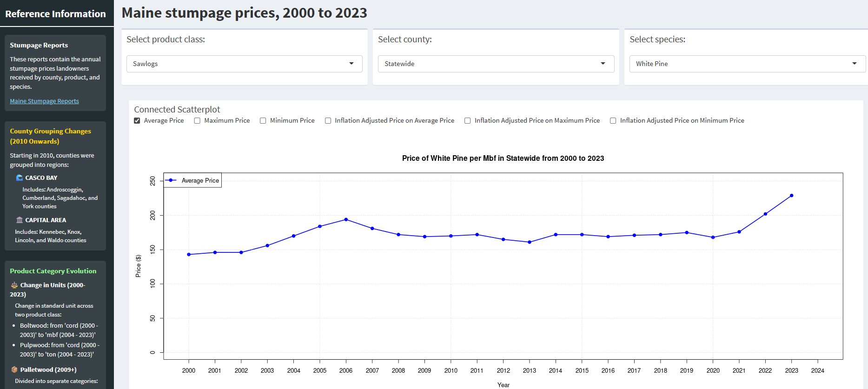Open the Statewide county dropdown
868x389 pixels.
pos(496,64)
